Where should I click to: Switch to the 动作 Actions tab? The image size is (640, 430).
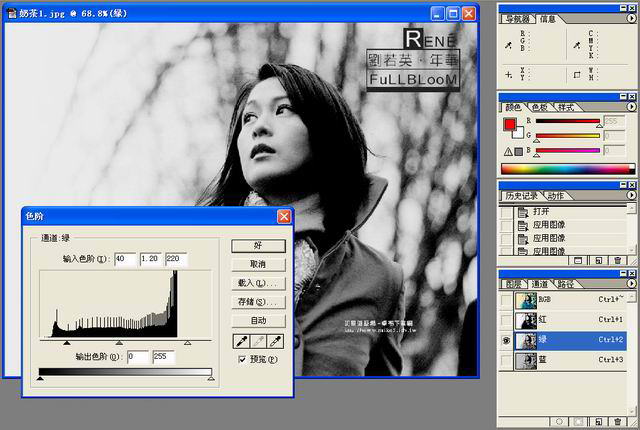556,196
